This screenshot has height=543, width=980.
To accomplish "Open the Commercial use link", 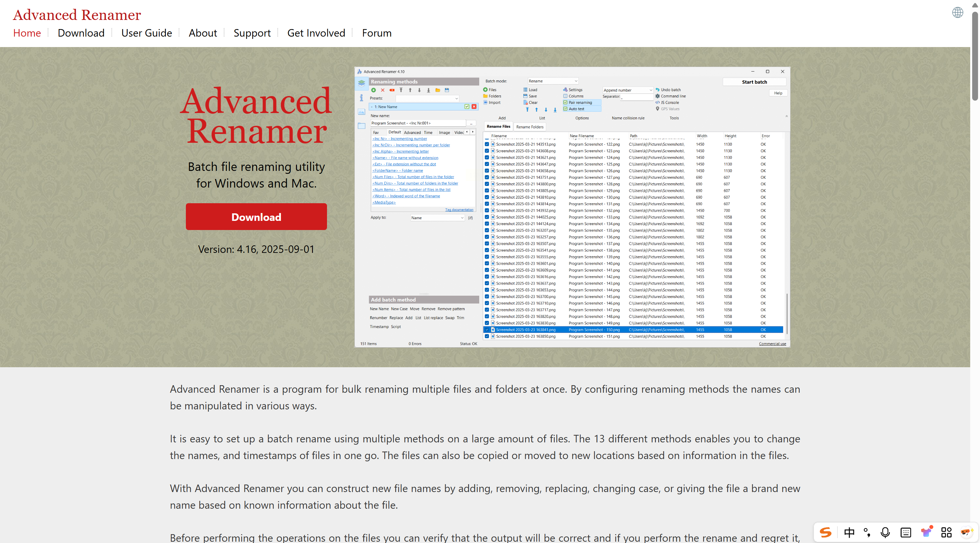I will [772, 344].
